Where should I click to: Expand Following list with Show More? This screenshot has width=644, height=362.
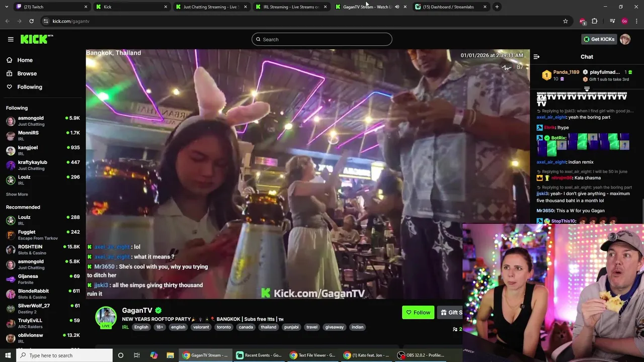tap(17, 195)
